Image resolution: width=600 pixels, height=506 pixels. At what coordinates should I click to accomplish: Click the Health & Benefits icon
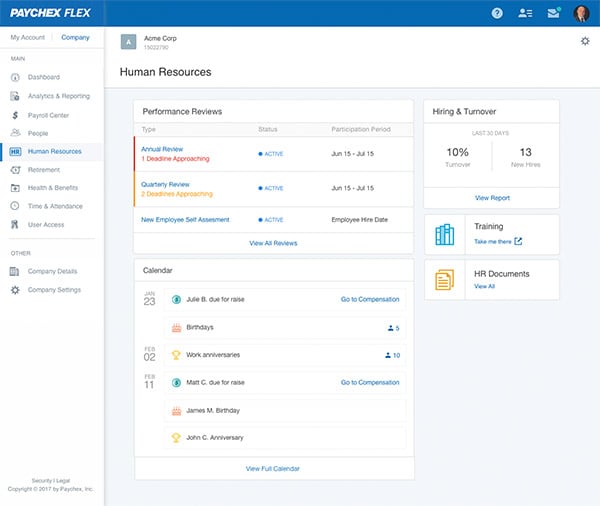click(x=15, y=188)
